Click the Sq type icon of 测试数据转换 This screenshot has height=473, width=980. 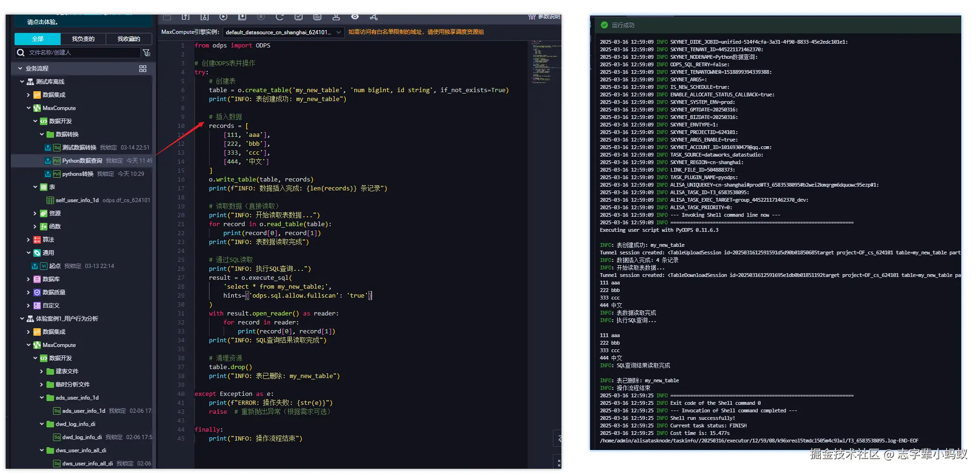point(57,148)
